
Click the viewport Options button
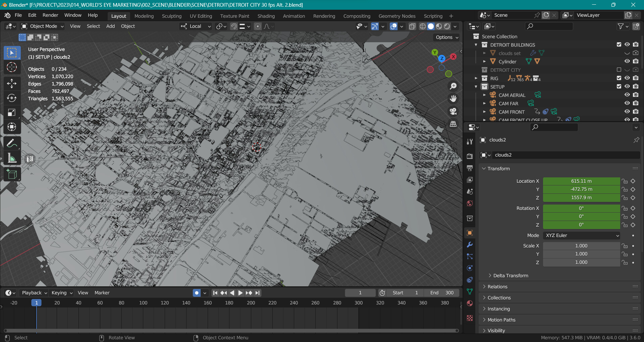click(447, 37)
